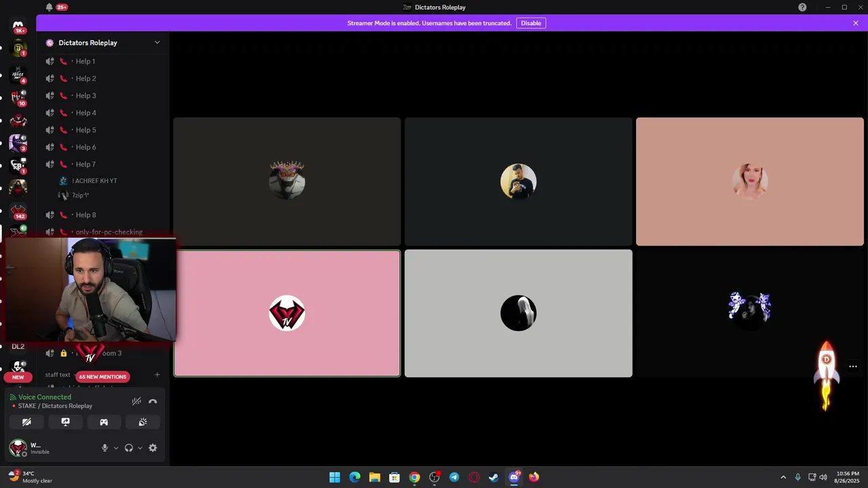Open input device options arrow
This screenshot has width=868, height=488.
click(x=116, y=448)
